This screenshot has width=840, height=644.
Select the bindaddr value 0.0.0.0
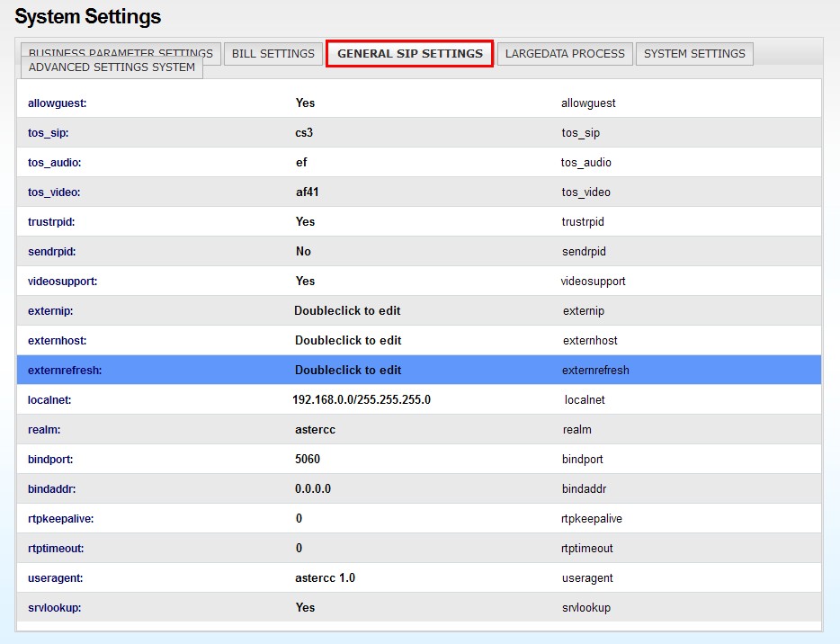pyautogui.click(x=313, y=488)
